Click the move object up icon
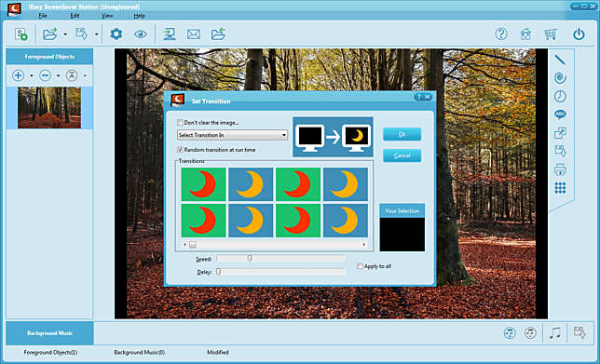600x364 pixels. (72, 75)
